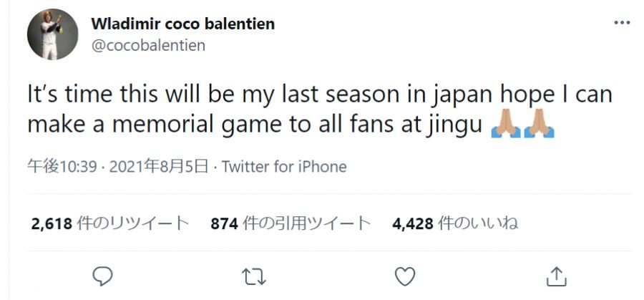This screenshot has width=644, height=300.
Task: Show the 4,428 件のいいね list
Action: [455, 224]
